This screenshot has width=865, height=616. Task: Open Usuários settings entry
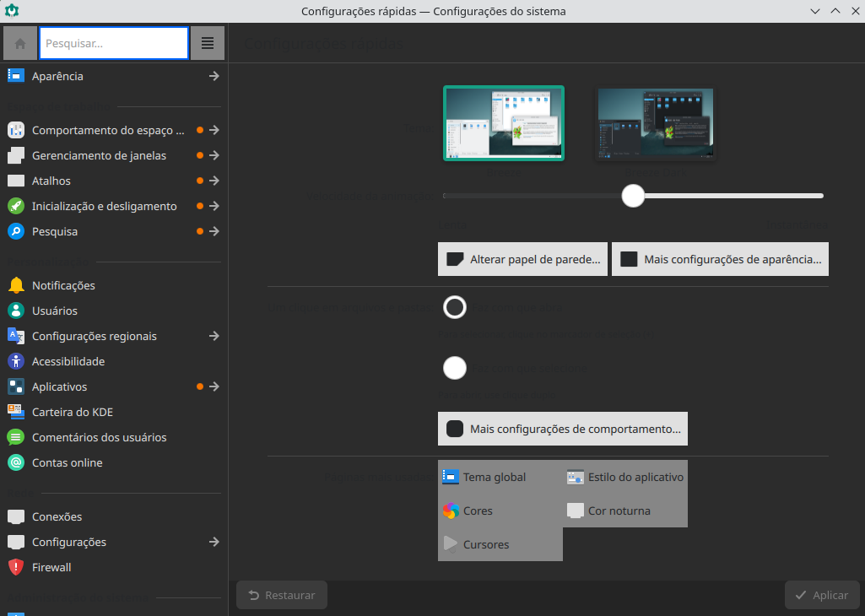pyautogui.click(x=114, y=311)
